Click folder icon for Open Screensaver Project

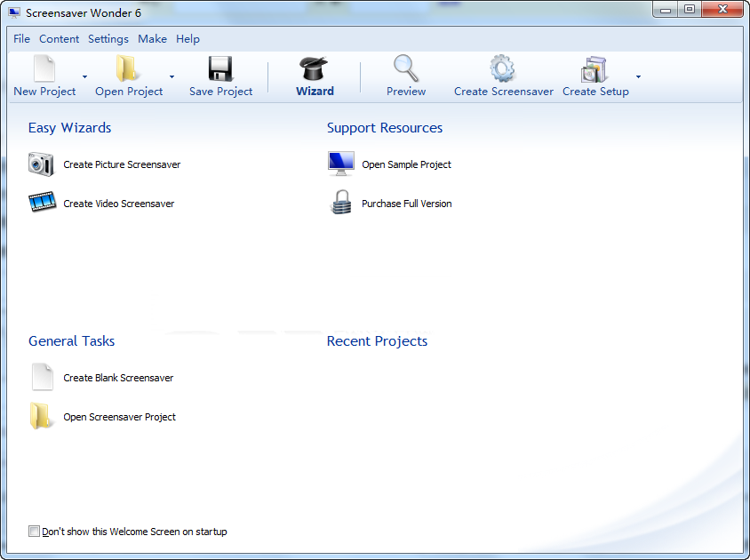(x=40, y=415)
